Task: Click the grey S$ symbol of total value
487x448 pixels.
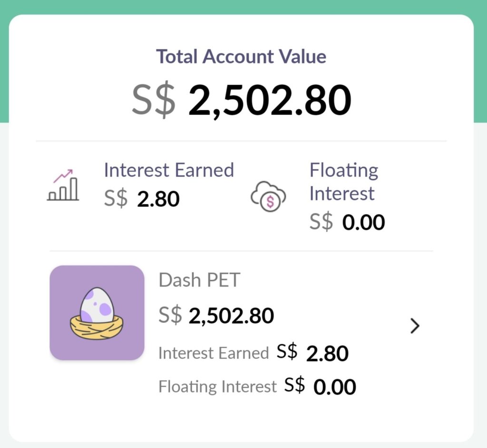Action: click(153, 101)
